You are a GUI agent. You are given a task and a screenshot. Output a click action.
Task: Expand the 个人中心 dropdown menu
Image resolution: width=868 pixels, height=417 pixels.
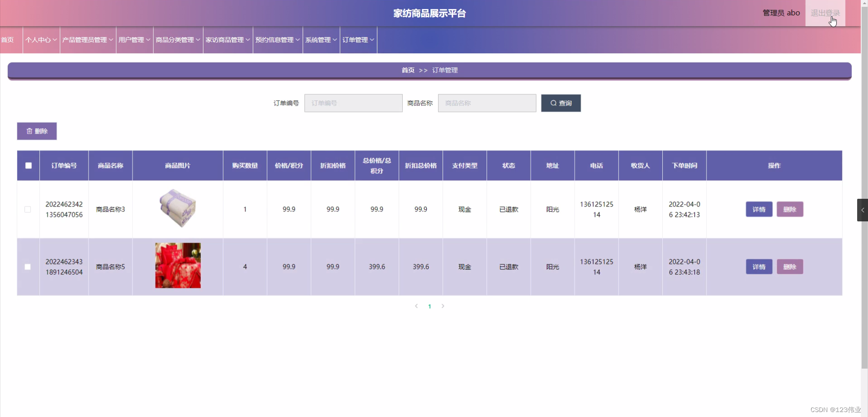pyautogui.click(x=41, y=40)
